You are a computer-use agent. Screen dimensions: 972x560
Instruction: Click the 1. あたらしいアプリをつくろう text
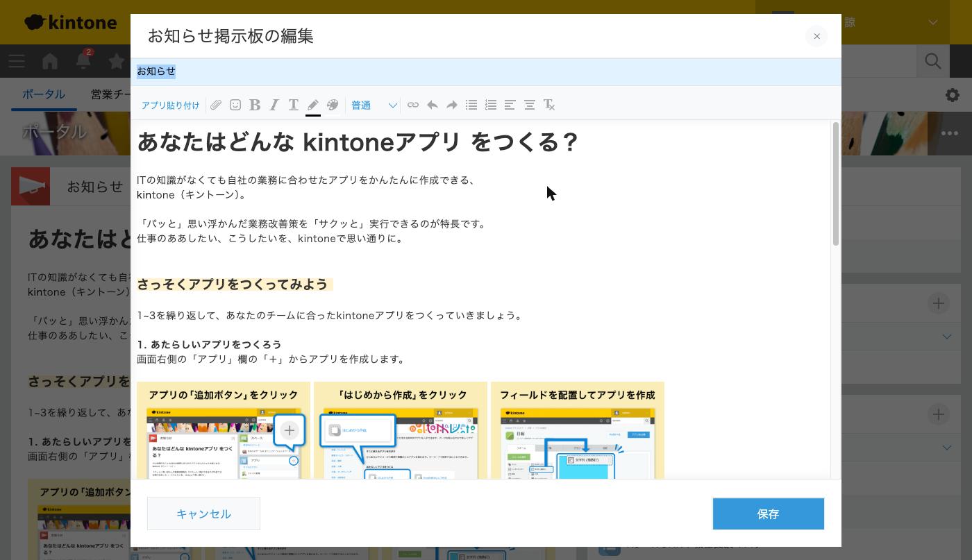209,344
